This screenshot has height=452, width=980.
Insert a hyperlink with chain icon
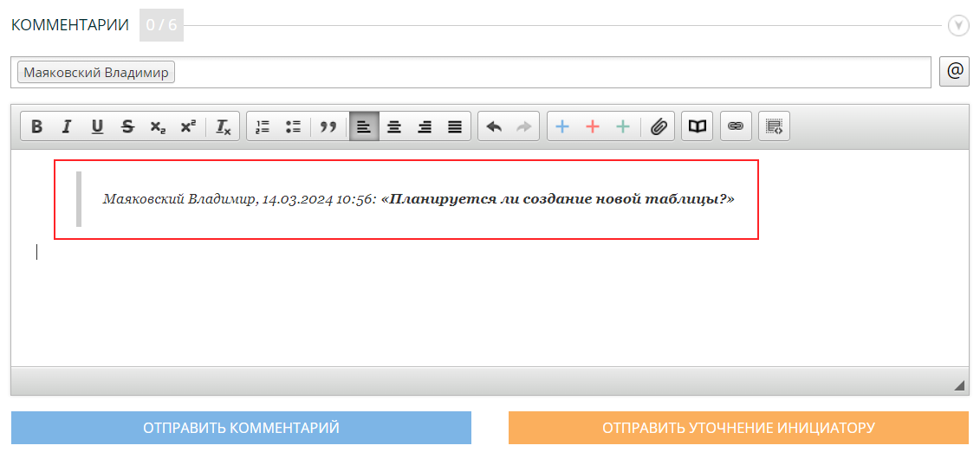736,126
